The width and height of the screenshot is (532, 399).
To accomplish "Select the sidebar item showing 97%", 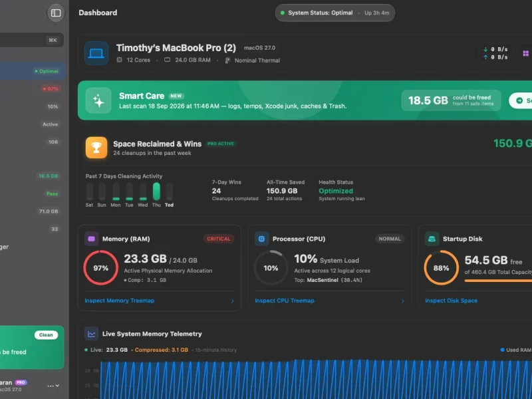I will pyautogui.click(x=32, y=89).
